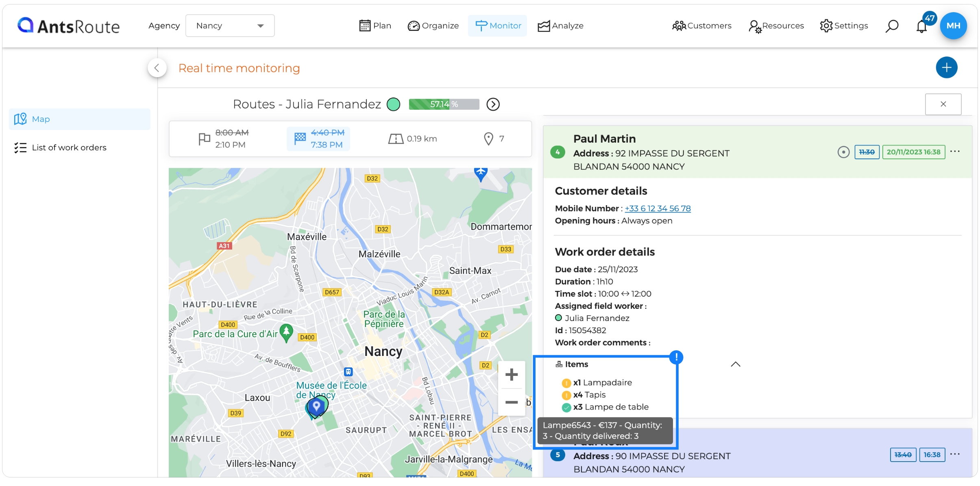
Task: Click the Parc de la Cure d'Air marker
Action: pos(286,333)
